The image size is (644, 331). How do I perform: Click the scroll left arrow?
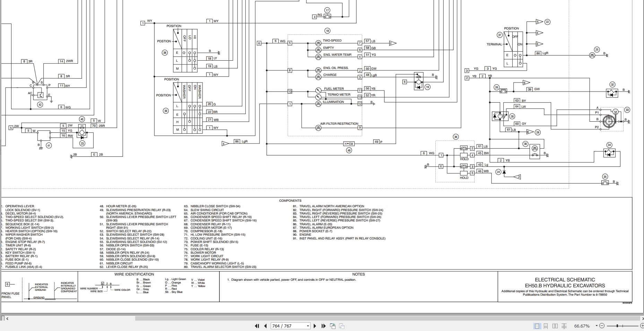[7, 318]
